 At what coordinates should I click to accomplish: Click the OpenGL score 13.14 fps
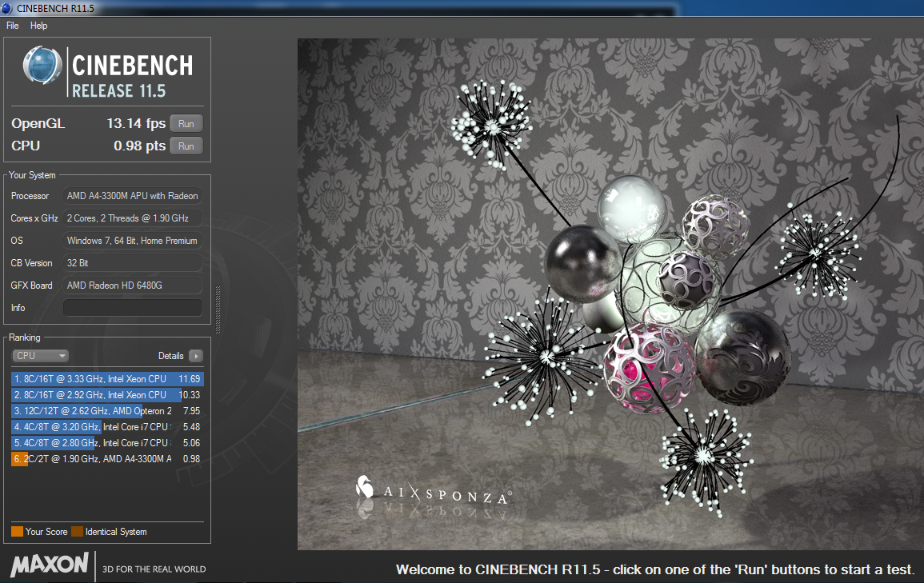(136, 123)
